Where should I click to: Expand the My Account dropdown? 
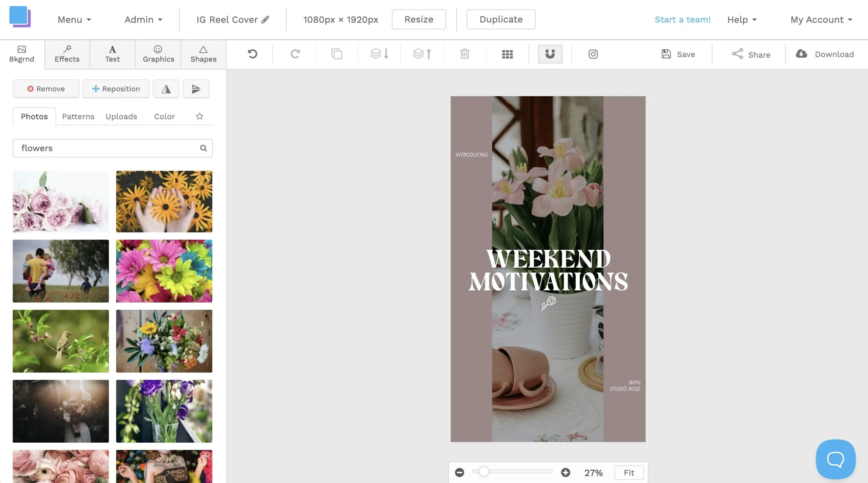pos(821,20)
